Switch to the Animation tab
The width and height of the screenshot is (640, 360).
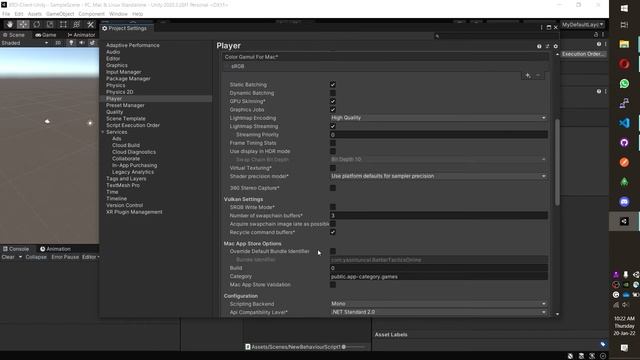55,249
